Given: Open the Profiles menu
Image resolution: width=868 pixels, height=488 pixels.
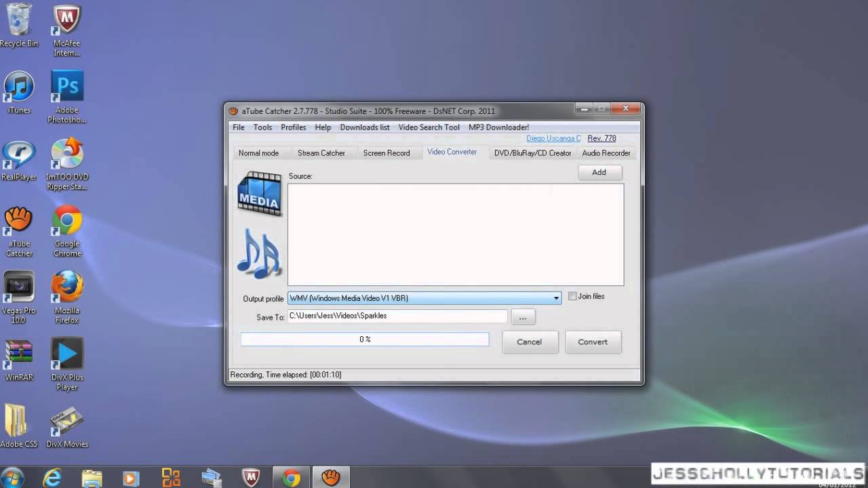Looking at the screenshot, I should click(294, 127).
